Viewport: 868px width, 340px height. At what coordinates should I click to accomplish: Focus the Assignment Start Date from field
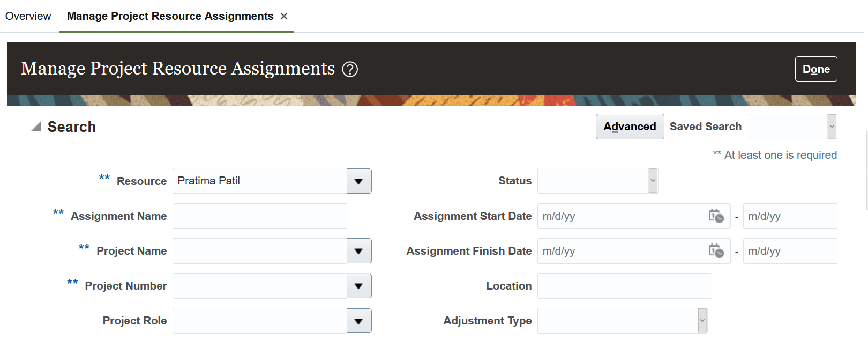(x=622, y=216)
